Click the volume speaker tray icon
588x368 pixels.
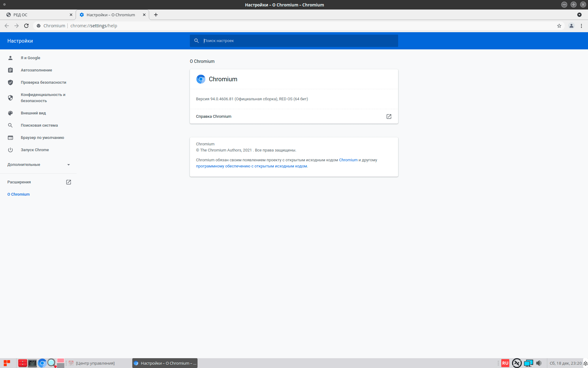(x=539, y=363)
